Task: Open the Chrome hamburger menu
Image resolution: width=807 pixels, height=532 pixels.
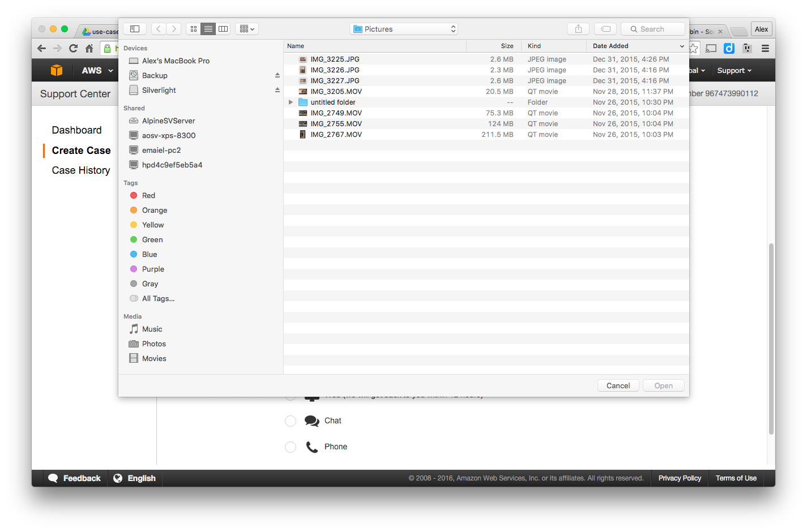Action: pos(765,49)
